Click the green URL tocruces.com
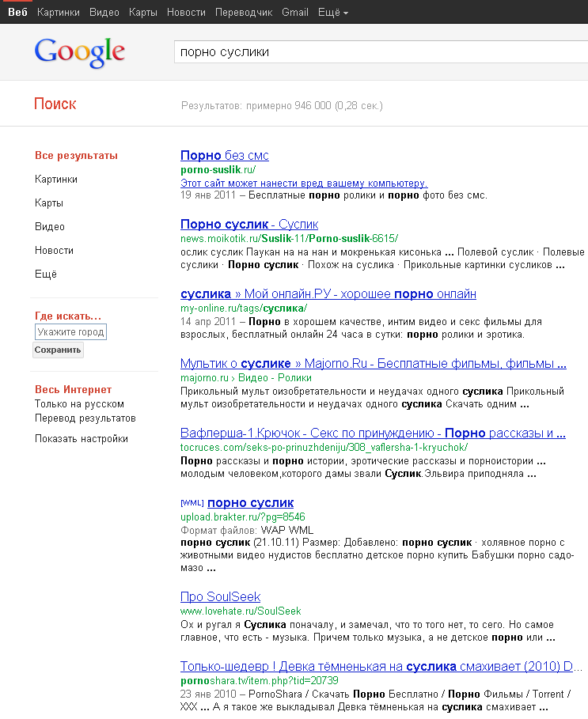 tap(324, 448)
